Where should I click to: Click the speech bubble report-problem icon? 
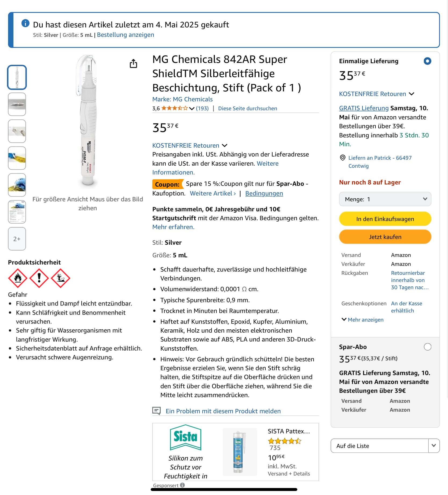156,411
